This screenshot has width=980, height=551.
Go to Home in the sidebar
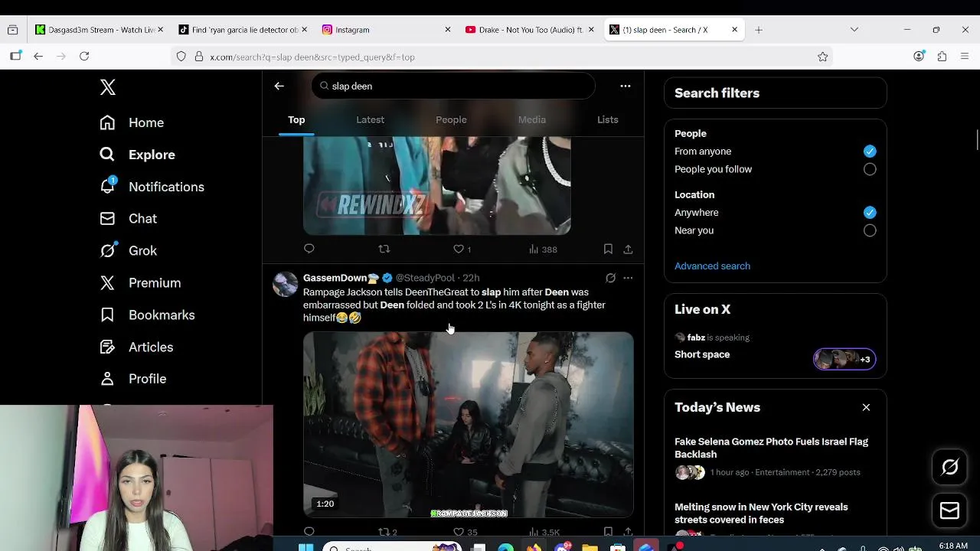tap(132, 122)
